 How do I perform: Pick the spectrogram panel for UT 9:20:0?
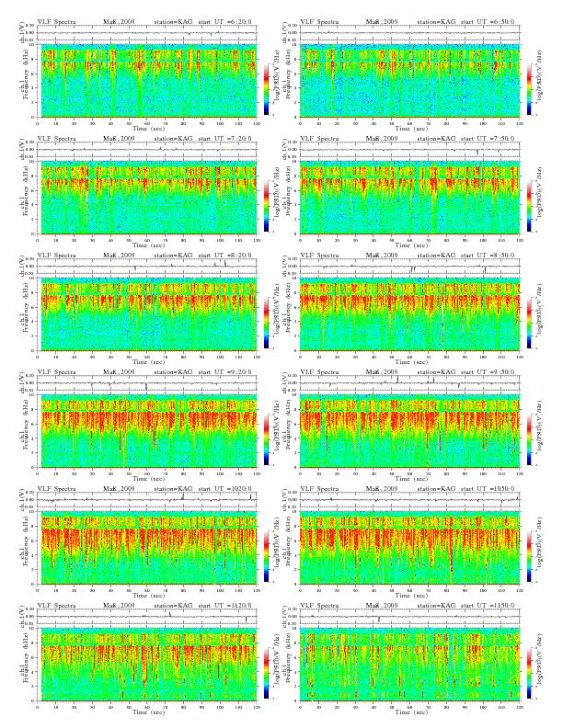(147, 431)
